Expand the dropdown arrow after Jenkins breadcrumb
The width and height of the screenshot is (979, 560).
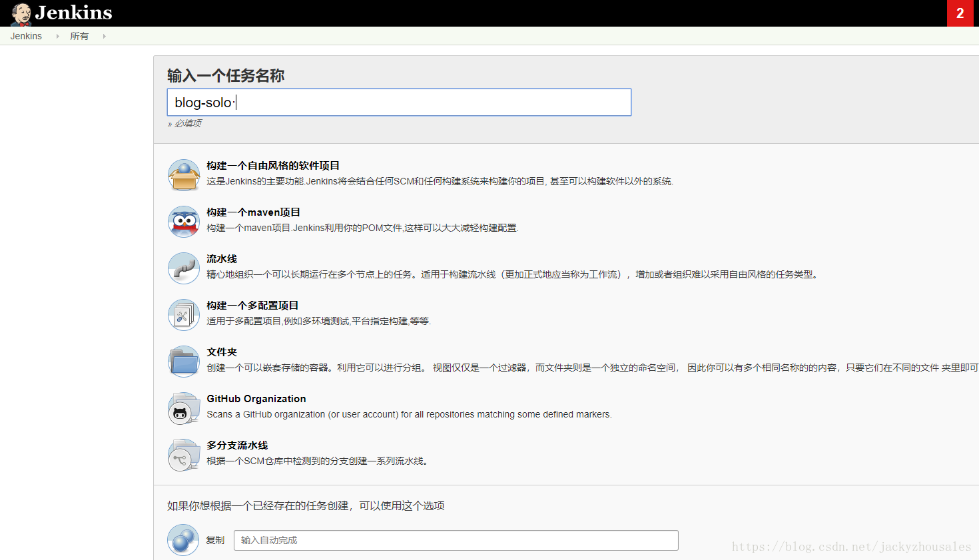pos(57,36)
